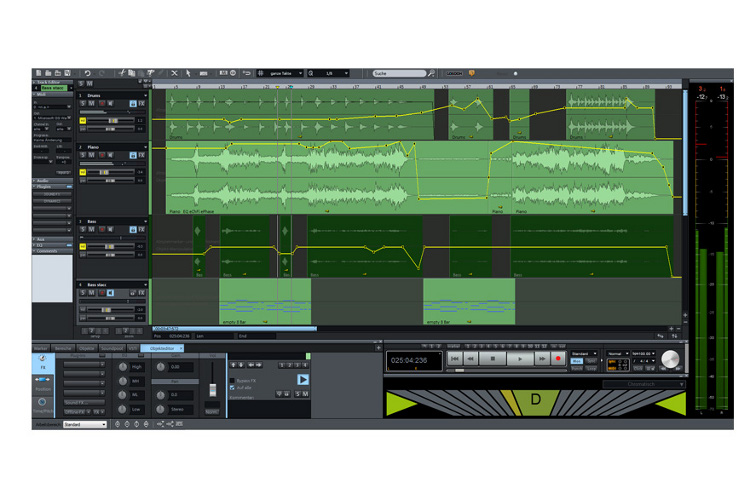Screen dimensions: 750x494
Task: Adjust the Drums track volume slider
Action: [111, 121]
